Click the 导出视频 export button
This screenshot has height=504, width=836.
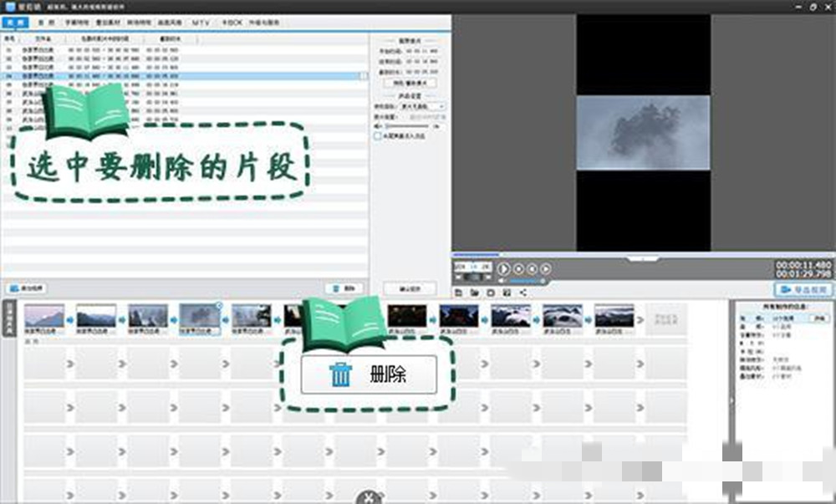coord(803,290)
